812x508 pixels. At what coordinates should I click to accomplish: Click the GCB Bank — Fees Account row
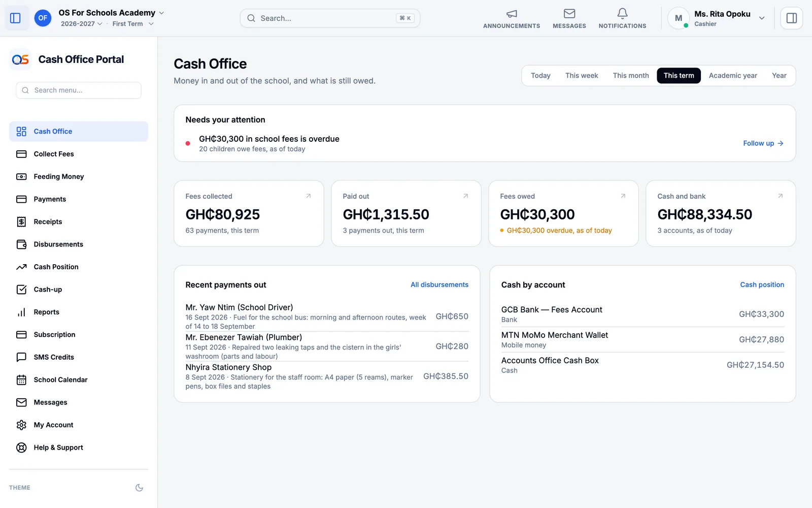[x=642, y=314]
